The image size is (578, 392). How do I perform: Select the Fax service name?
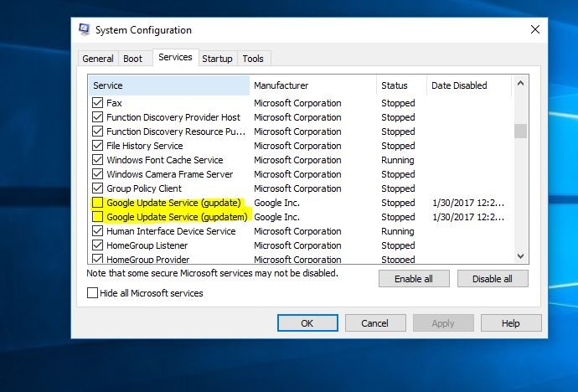[114, 103]
